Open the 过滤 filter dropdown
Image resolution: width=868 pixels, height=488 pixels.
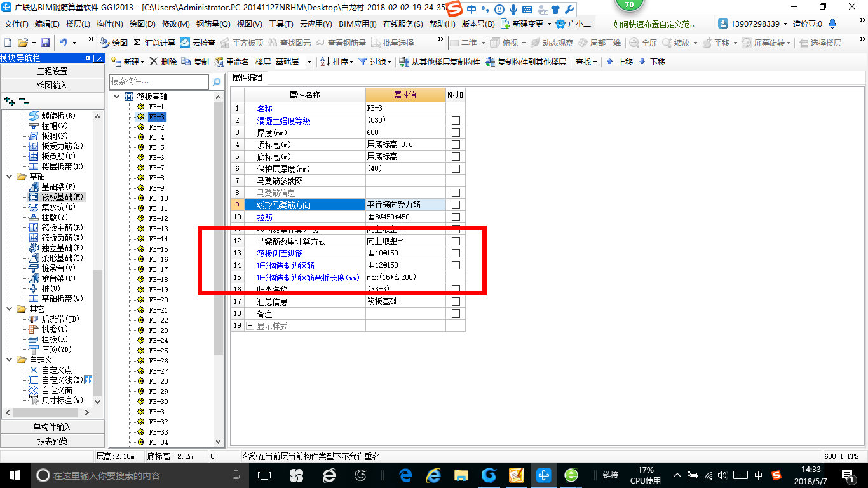click(x=390, y=62)
